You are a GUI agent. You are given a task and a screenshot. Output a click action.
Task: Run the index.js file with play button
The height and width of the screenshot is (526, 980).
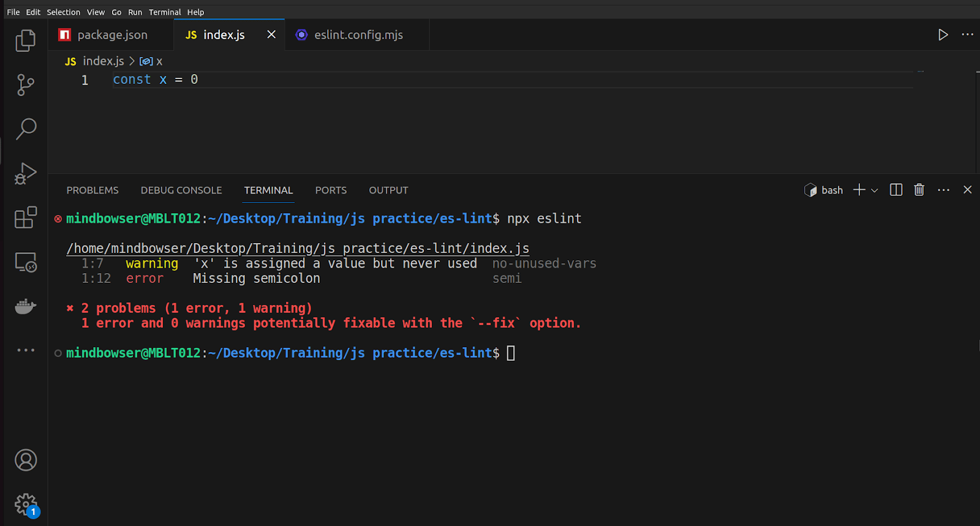943,35
